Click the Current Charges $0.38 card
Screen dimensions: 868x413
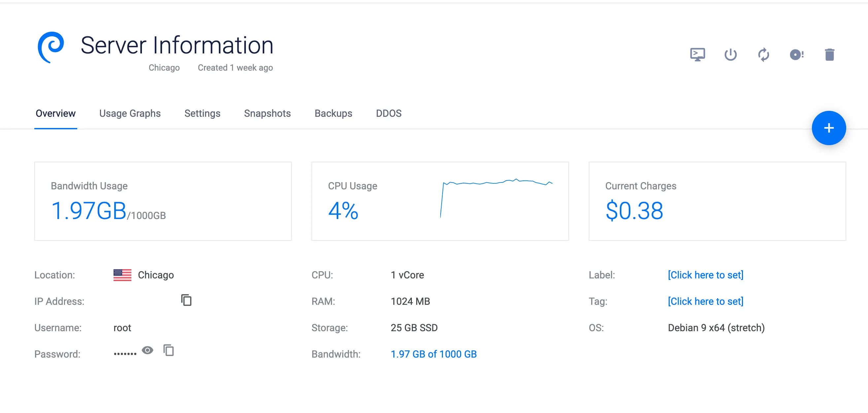[x=717, y=201]
